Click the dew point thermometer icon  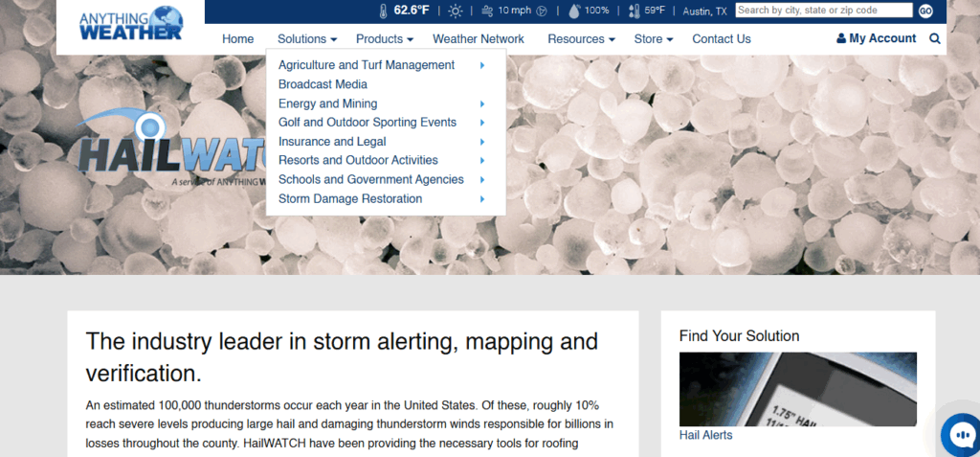[x=634, y=11]
